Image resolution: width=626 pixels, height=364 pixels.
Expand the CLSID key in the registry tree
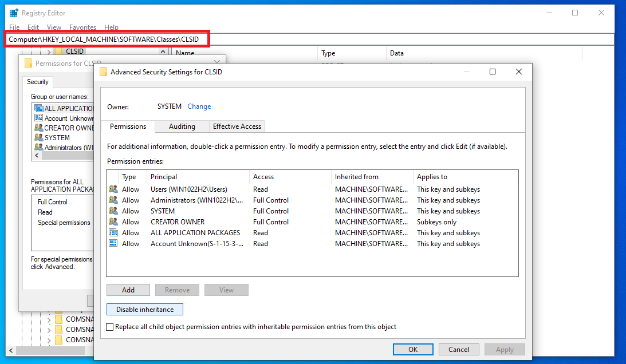click(x=49, y=52)
